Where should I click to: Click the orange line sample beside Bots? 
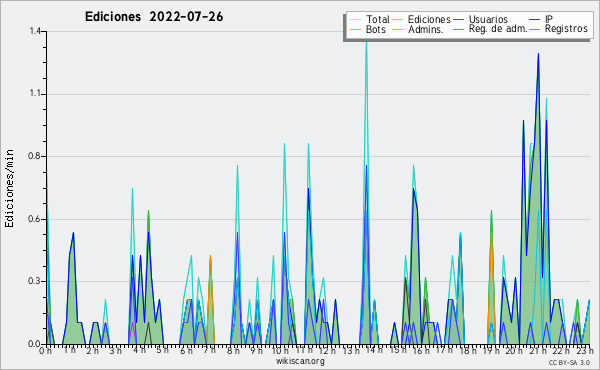click(x=355, y=29)
